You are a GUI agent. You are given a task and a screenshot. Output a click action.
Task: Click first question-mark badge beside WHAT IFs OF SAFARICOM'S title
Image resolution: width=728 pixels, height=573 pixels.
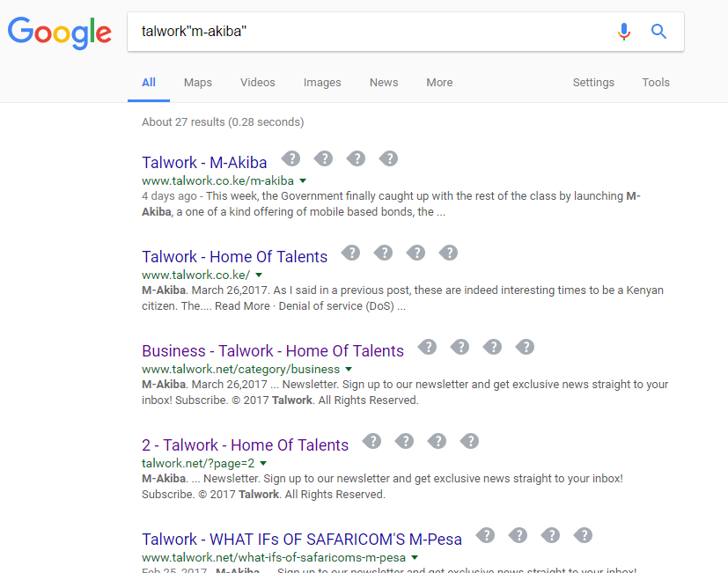tap(486, 536)
